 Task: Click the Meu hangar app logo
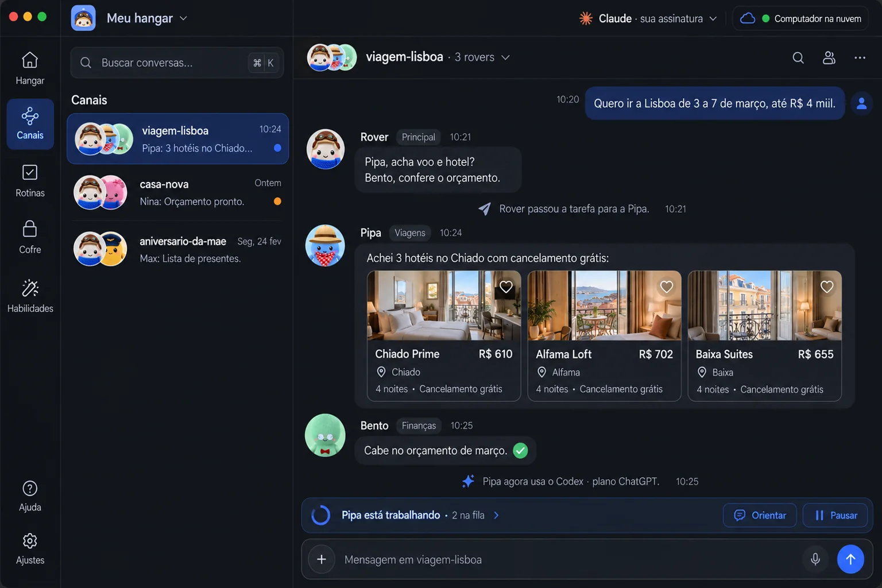coord(83,18)
